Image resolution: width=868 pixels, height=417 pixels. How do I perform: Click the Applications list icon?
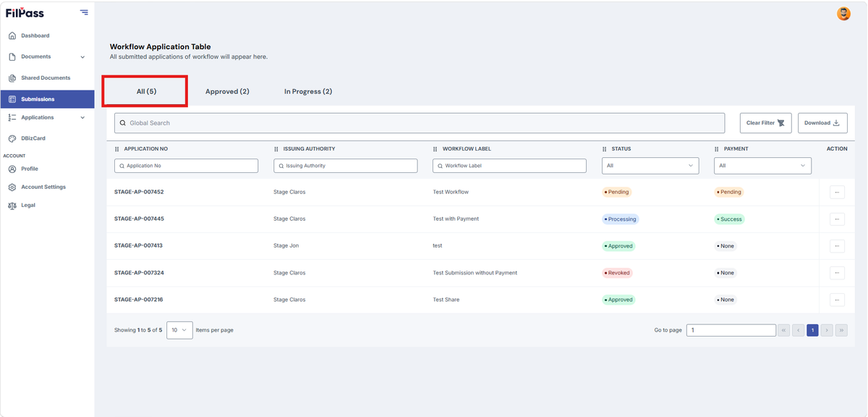12,117
